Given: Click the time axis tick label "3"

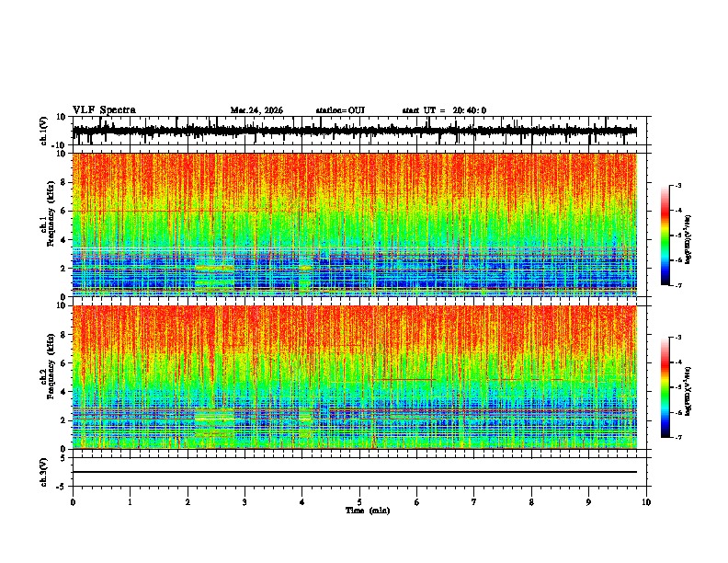Looking at the screenshot, I should [x=245, y=502].
